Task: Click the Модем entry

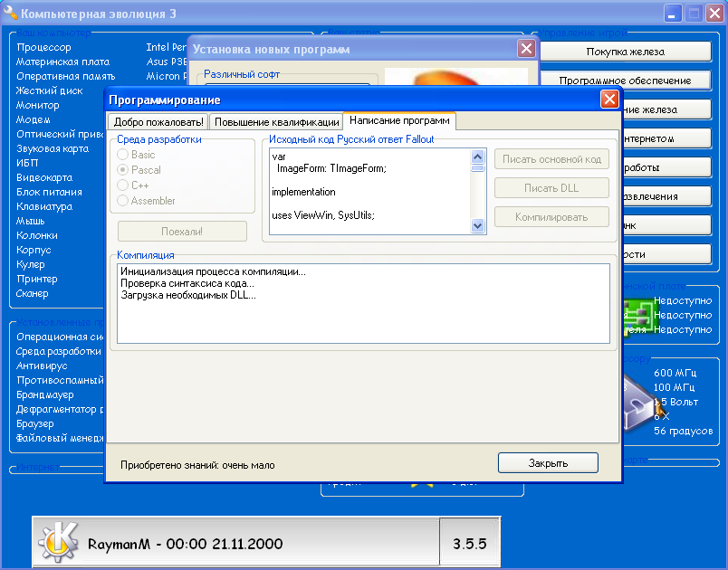Action: pyautogui.click(x=33, y=119)
